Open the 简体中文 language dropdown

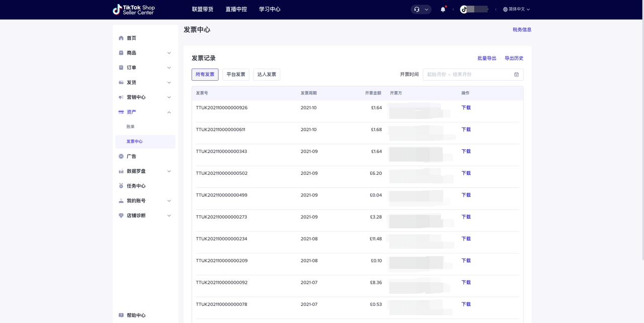coord(517,10)
